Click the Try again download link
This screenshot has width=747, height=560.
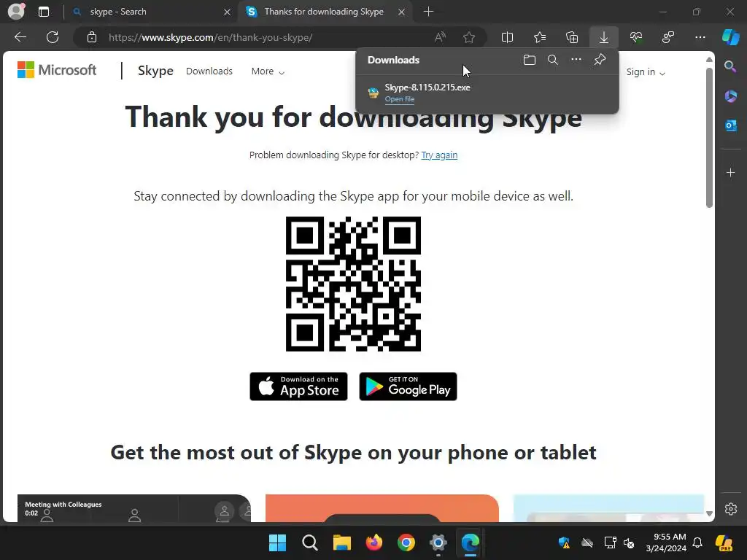(x=439, y=155)
